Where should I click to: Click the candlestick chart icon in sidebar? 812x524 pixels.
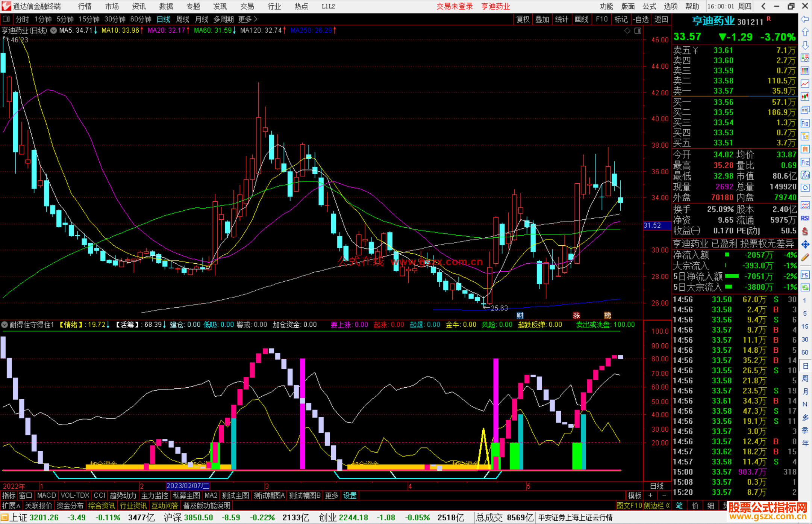[805, 97]
